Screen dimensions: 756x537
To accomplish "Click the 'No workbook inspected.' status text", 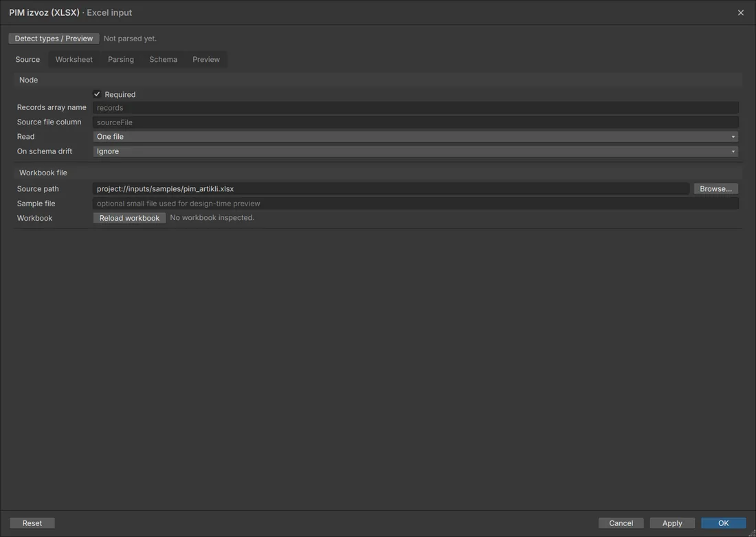I will pyautogui.click(x=212, y=217).
